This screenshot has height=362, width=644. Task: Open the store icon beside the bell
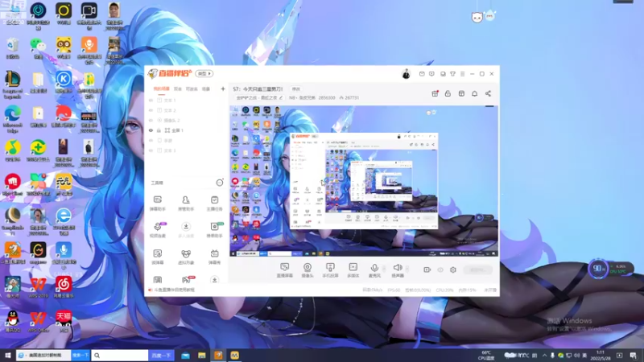pyautogui.click(x=461, y=93)
